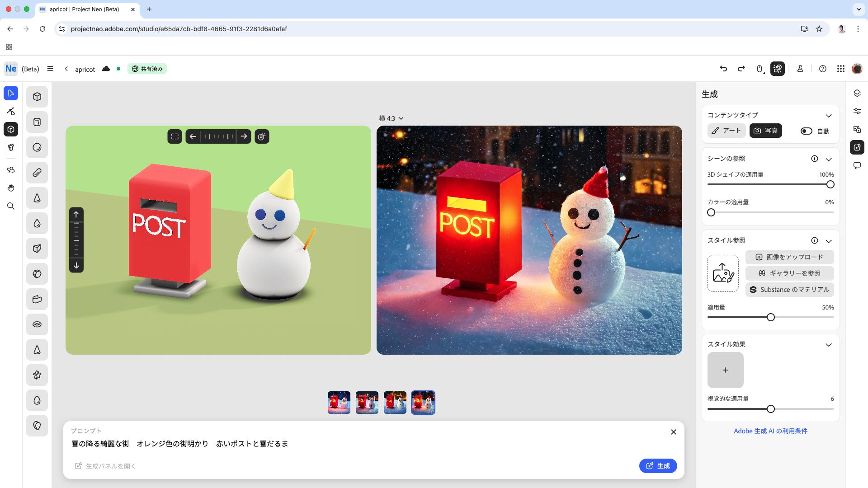This screenshot has height=488, width=868.
Task: Click the 生成 generate button
Action: click(x=657, y=466)
